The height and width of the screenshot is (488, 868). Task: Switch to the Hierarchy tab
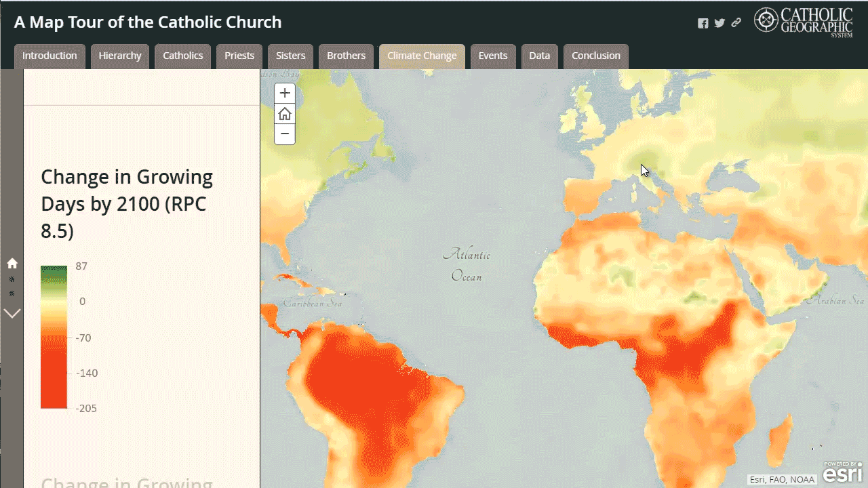(120, 56)
